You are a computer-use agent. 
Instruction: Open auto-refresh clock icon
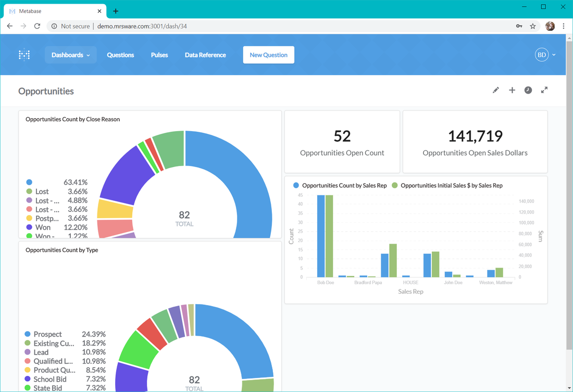click(528, 90)
